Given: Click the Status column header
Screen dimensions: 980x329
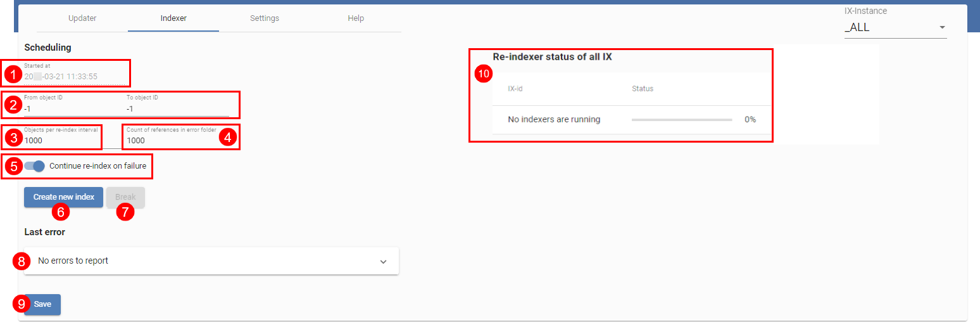Looking at the screenshot, I should (x=643, y=89).
